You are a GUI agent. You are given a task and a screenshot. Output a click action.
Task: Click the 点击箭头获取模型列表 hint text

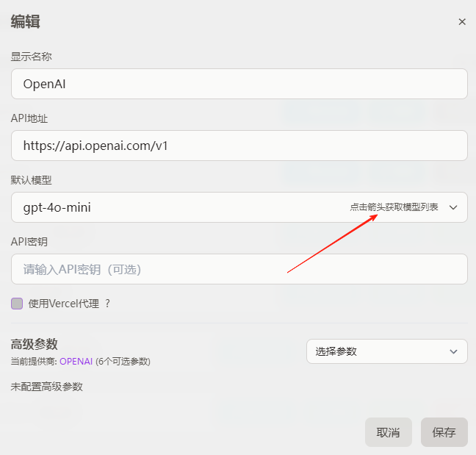click(x=394, y=207)
